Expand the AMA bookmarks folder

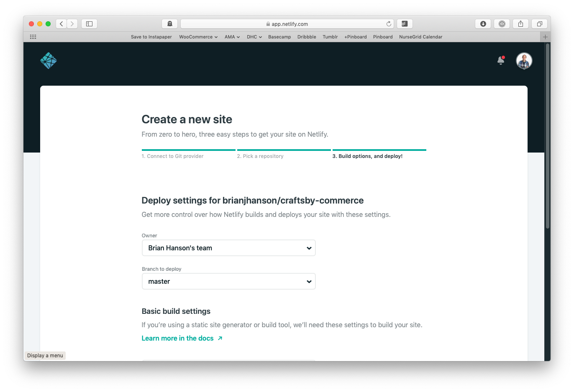coord(232,37)
